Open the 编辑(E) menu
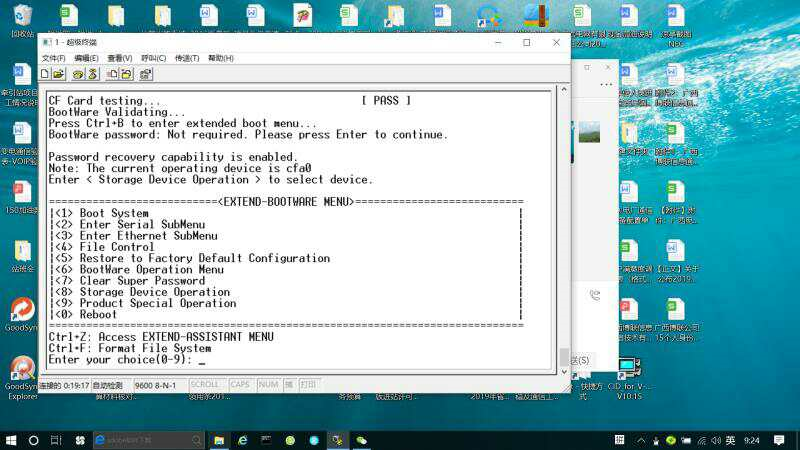The width and height of the screenshot is (800, 450). (86, 58)
